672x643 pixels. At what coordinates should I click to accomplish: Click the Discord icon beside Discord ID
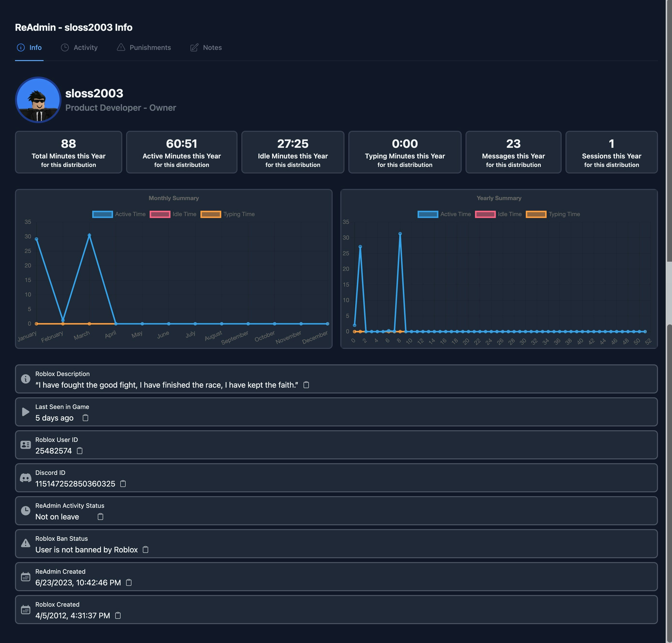click(x=26, y=478)
